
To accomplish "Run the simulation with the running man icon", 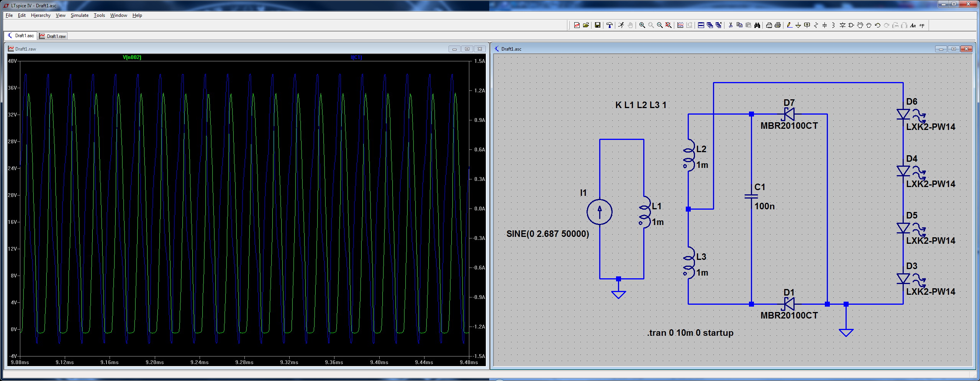I will tap(621, 25).
